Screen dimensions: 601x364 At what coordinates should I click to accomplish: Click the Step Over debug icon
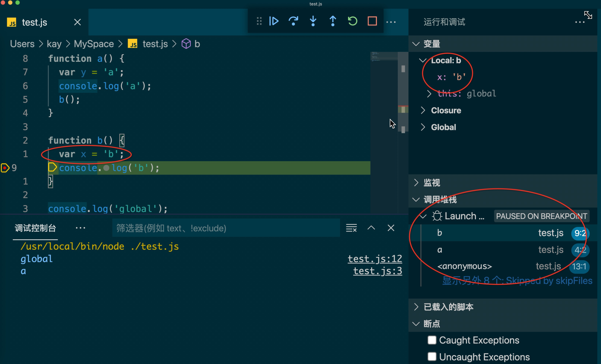293,21
